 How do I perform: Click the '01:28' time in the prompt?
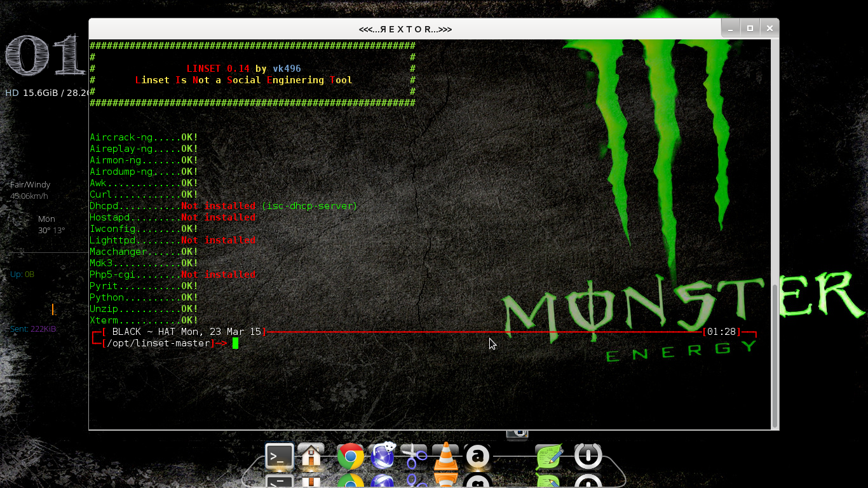[721, 332]
